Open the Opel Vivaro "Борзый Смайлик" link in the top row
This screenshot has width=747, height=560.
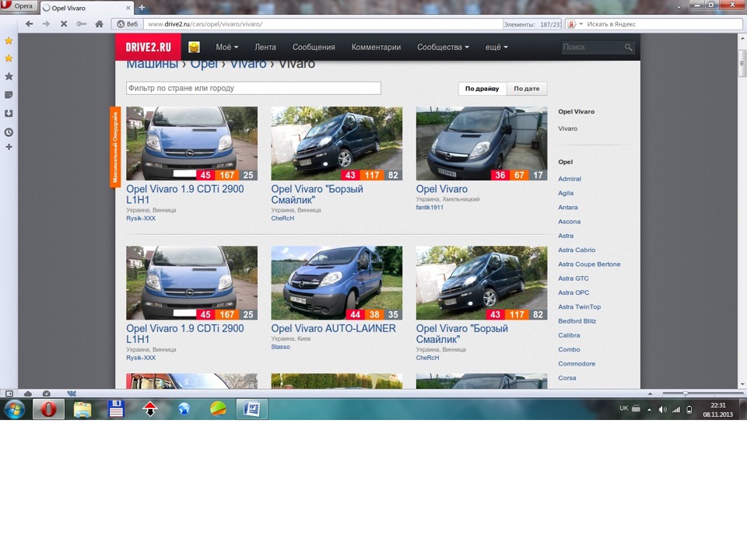[317, 194]
